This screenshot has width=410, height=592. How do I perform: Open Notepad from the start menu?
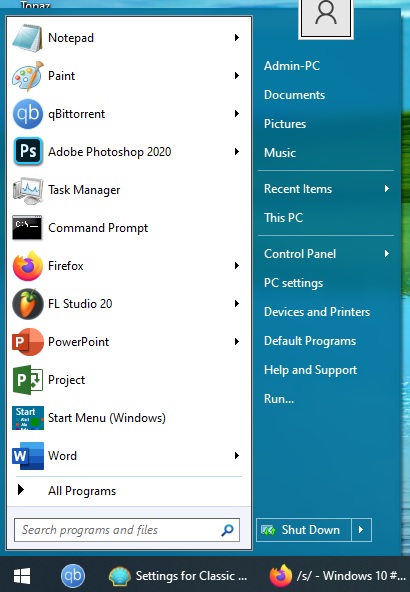pos(128,38)
